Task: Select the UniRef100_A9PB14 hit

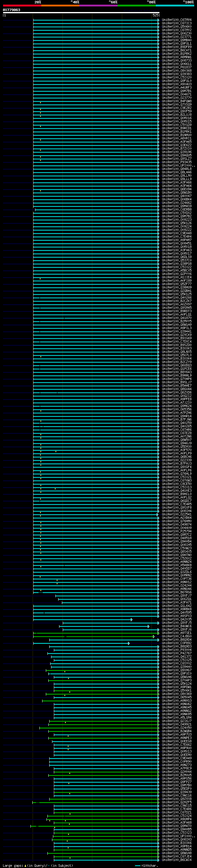Action: pyautogui.click(x=177, y=846)
